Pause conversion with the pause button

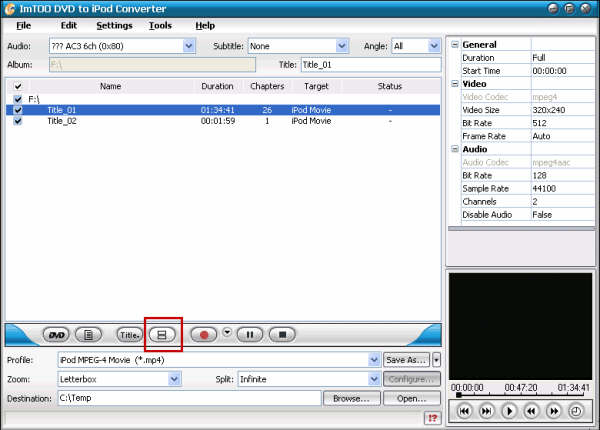tap(250, 335)
